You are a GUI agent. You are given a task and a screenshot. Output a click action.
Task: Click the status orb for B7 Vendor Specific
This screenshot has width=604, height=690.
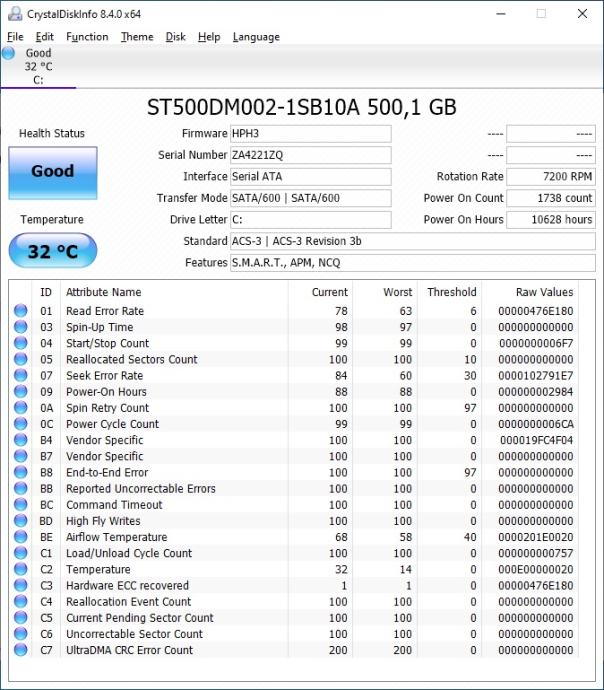pyautogui.click(x=20, y=456)
